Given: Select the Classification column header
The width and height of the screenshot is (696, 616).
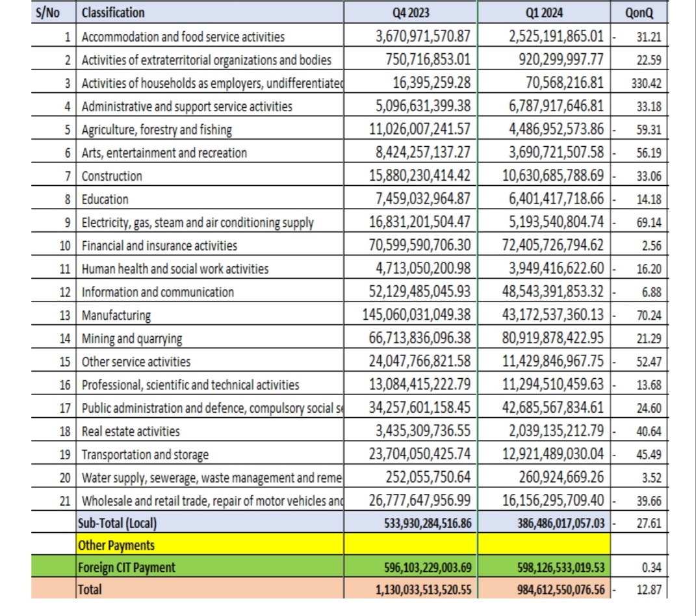Looking at the screenshot, I should click(x=112, y=12).
